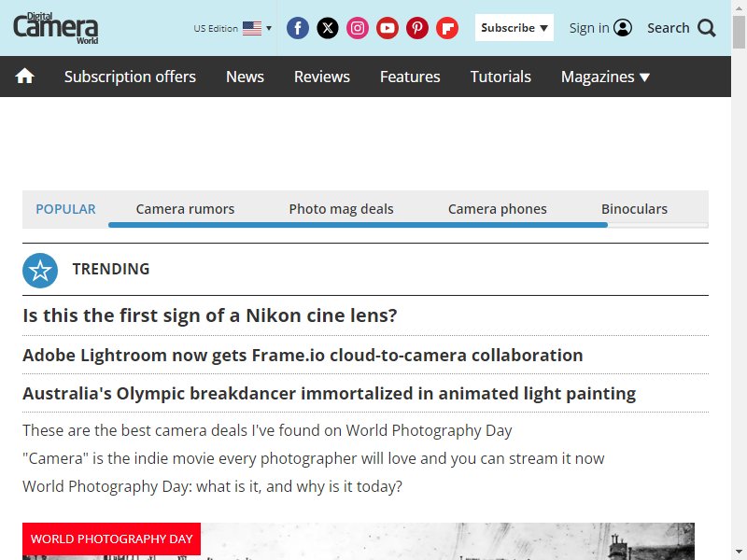
Task: Open best camera deals World Photography Day article
Action: click(267, 430)
